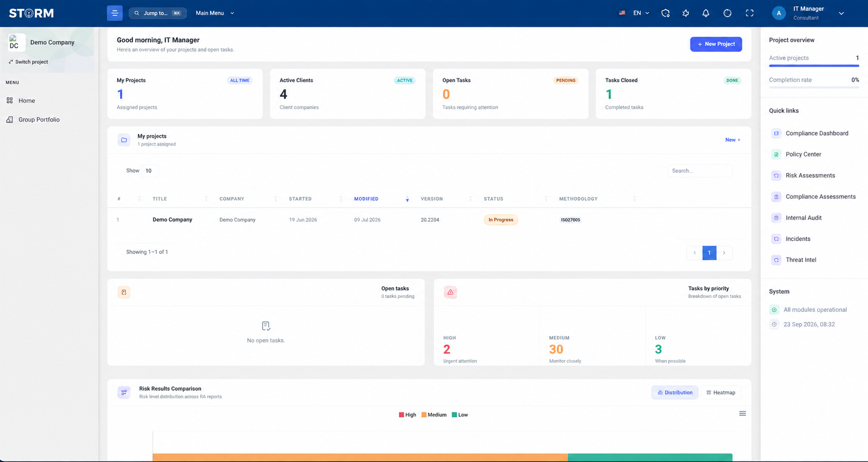Click the Policy Center quick link icon
868x462 pixels.
click(776, 155)
